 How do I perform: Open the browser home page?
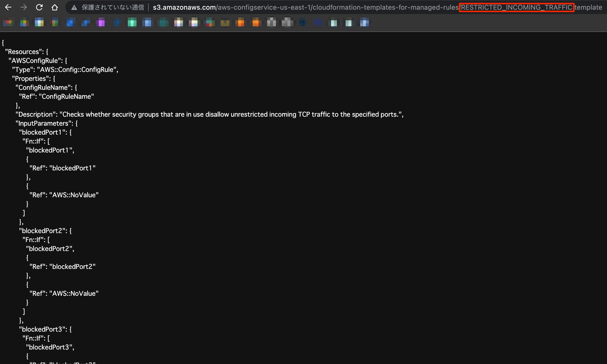(54, 7)
